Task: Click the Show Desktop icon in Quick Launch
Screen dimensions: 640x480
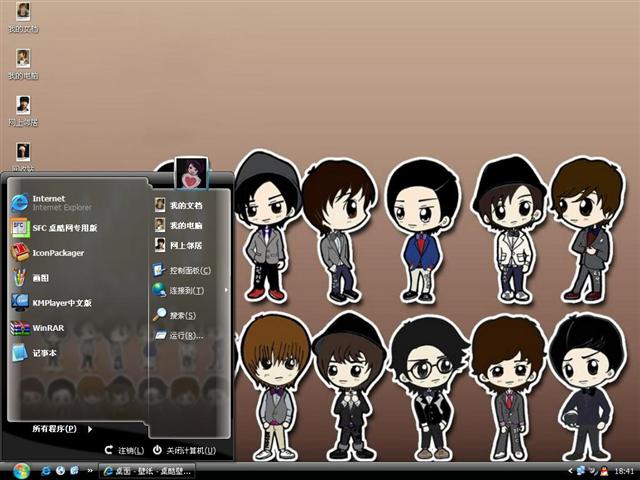Action: pyautogui.click(x=74, y=471)
